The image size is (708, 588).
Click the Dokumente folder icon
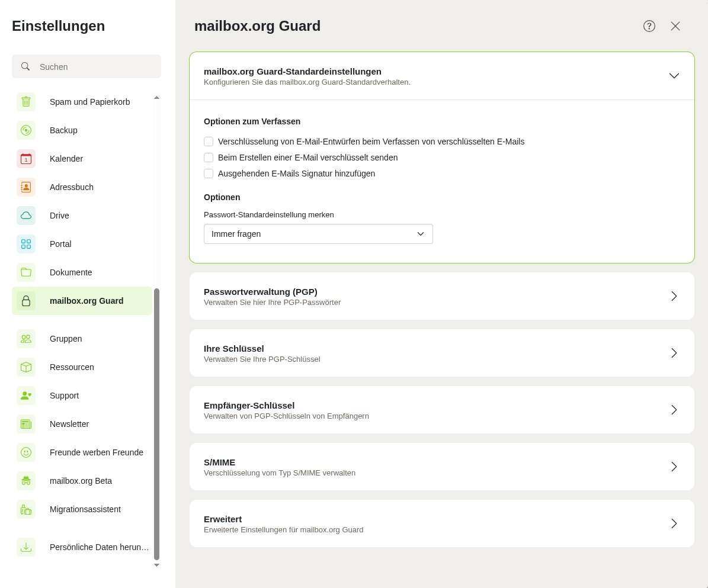pyautogui.click(x=26, y=272)
